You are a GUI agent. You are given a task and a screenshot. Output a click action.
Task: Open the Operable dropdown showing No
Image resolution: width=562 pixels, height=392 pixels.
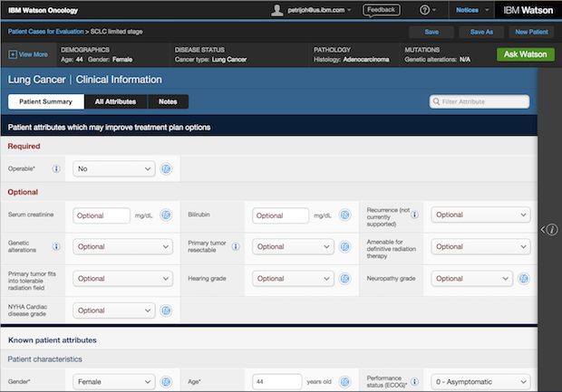(x=114, y=168)
